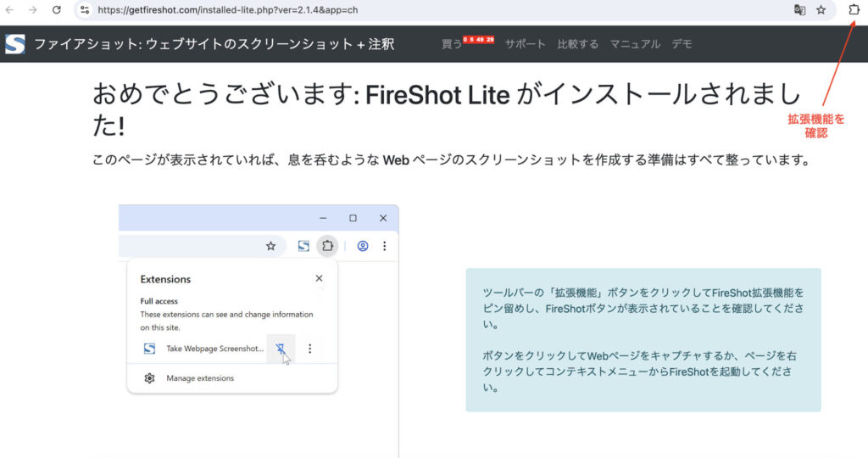Image resolution: width=868 pixels, height=458 pixels.
Task: Open the 買う menu item
Action: [x=452, y=44]
